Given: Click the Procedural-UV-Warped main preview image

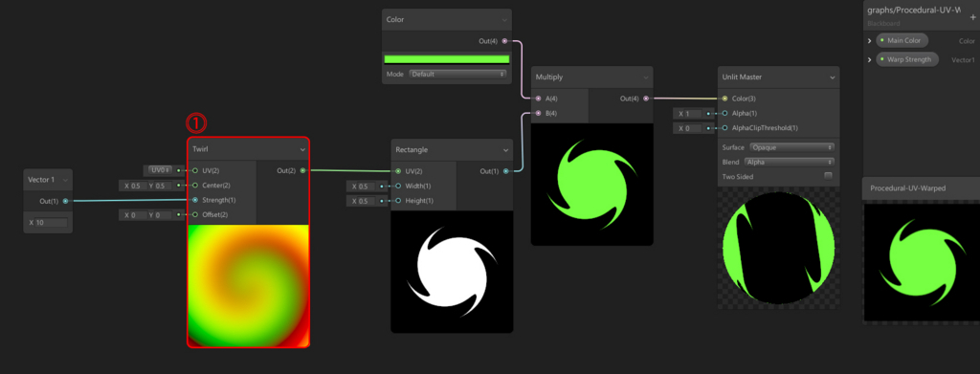Looking at the screenshot, I should [x=922, y=262].
